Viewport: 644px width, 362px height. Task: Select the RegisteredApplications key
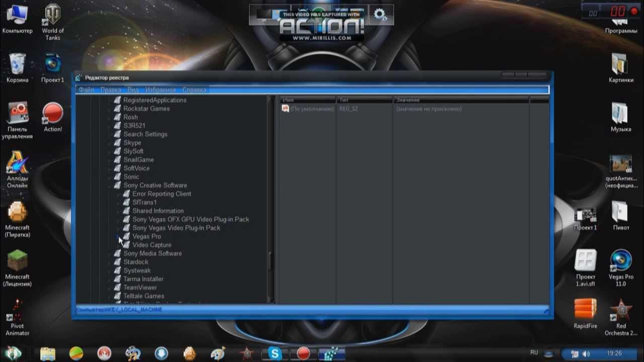[x=155, y=100]
